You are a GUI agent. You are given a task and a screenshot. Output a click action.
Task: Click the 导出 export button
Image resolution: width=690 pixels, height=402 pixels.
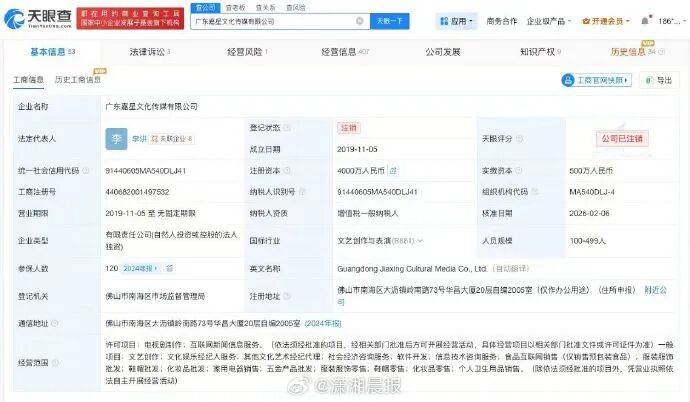659,80
